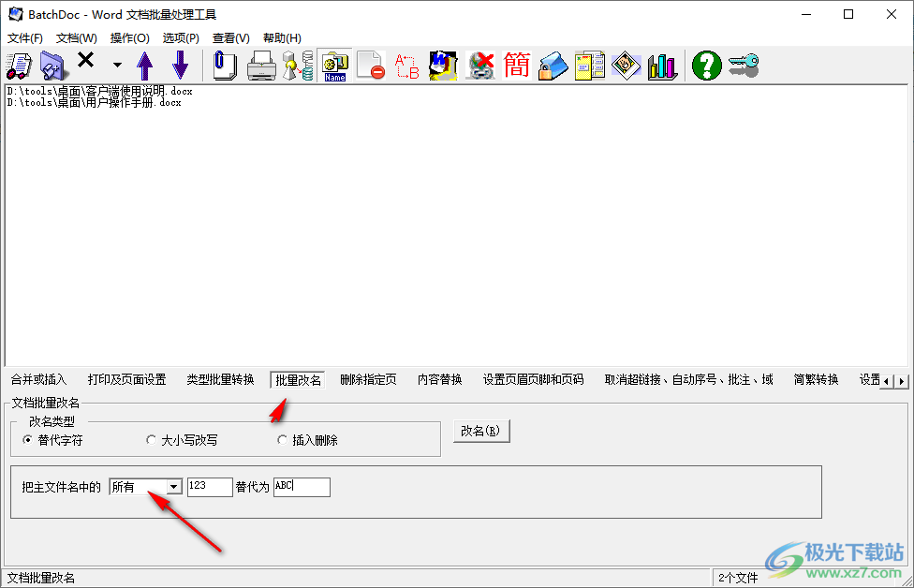Select file 用户操作手册.docx in list
914x588 pixels.
click(95, 103)
